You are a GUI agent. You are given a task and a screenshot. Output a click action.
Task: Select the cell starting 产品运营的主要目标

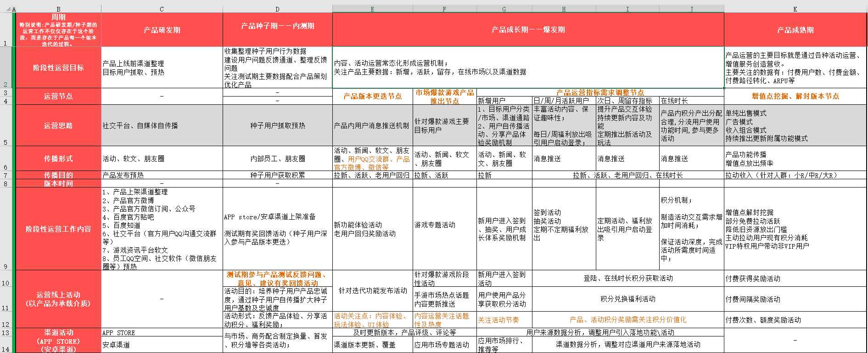click(795, 68)
